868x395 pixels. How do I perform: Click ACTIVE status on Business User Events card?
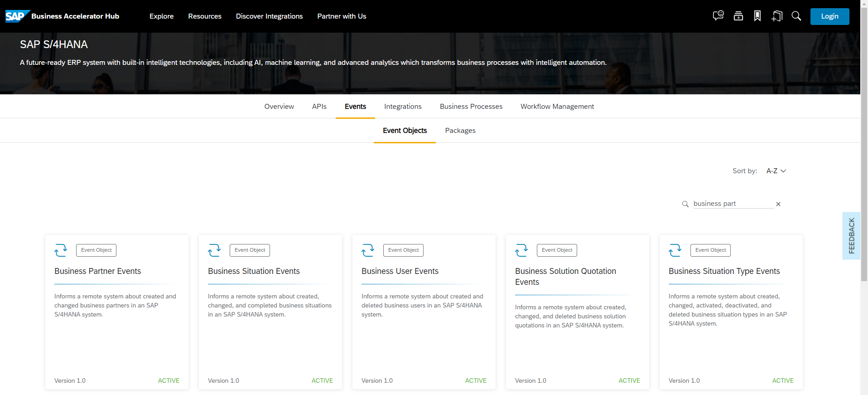click(476, 381)
